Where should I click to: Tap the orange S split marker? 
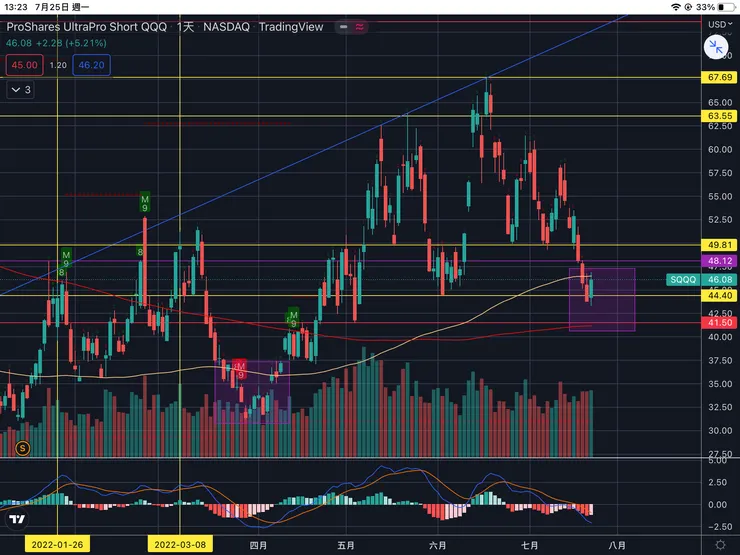tap(22, 448)
